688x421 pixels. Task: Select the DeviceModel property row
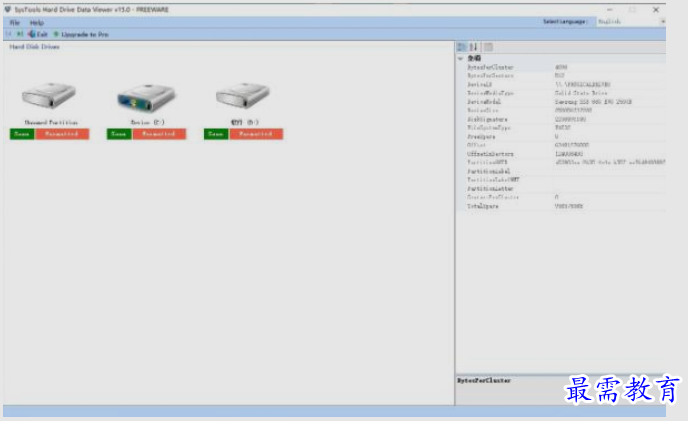point(561,102)
